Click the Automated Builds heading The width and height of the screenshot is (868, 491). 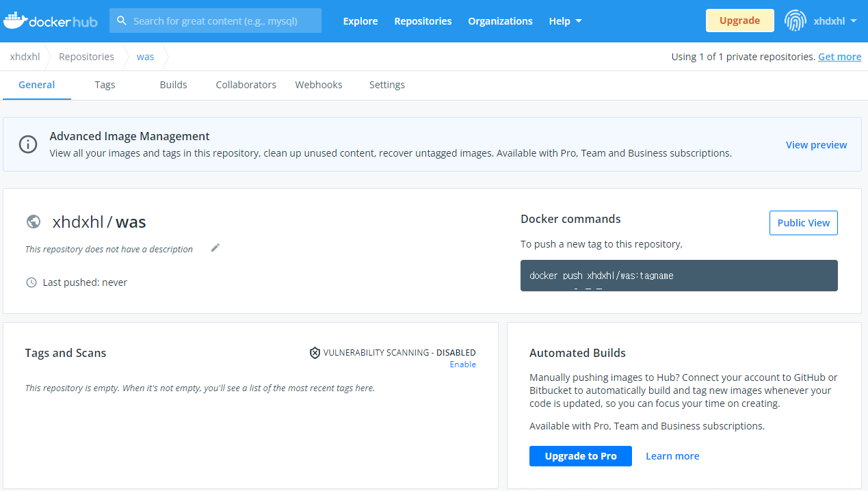tap(577, 353)
